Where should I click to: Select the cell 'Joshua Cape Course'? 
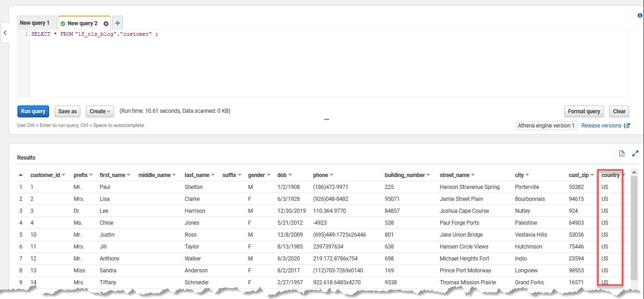pos(465,211)
